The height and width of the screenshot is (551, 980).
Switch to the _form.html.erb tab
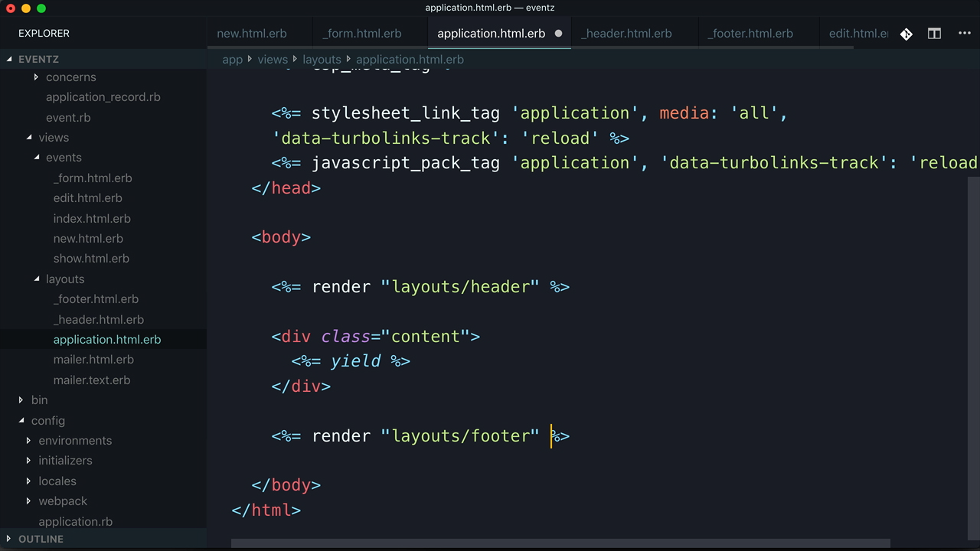coord(361,34)
